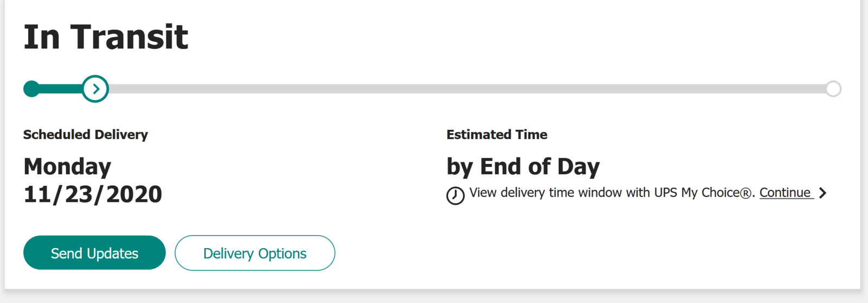This screenshot has width=868, height=303.
Task: Click the gray unfilled portion of progress track
Action: (x=467, y=89)
